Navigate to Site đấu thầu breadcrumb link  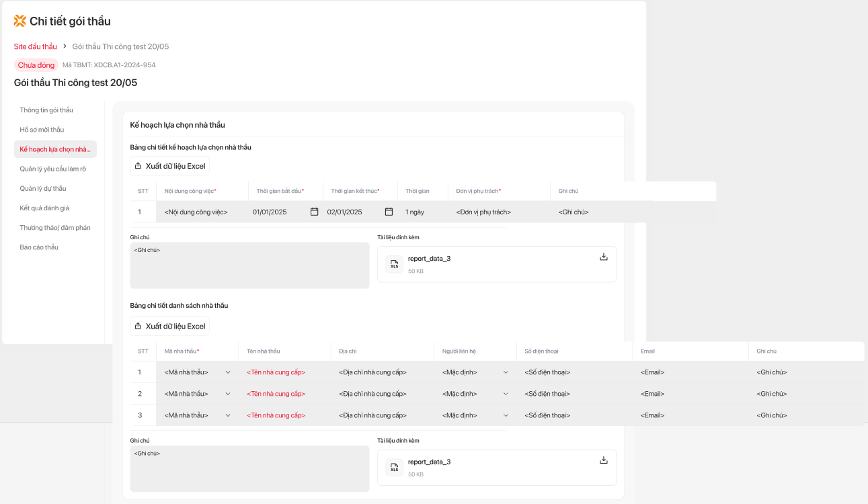pos(36,46)
